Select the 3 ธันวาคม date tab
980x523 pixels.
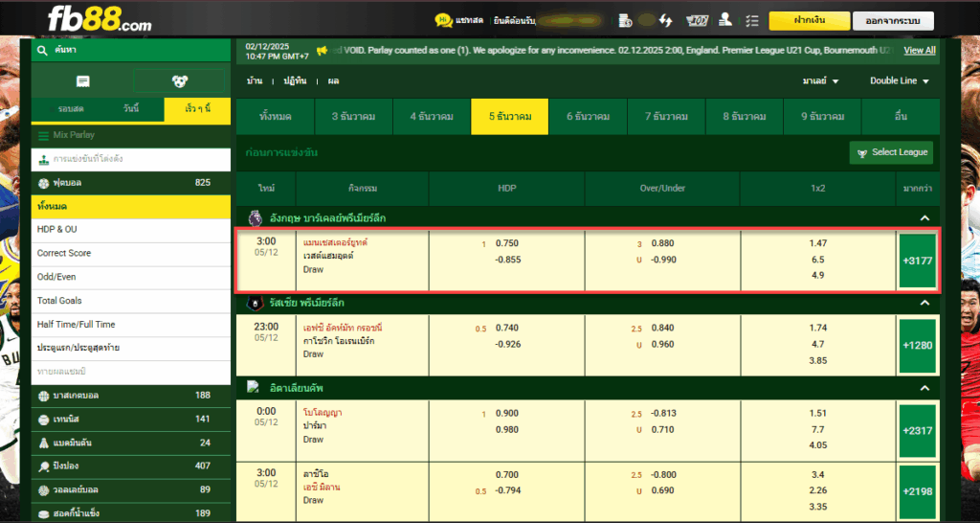[x=354, y=116]
